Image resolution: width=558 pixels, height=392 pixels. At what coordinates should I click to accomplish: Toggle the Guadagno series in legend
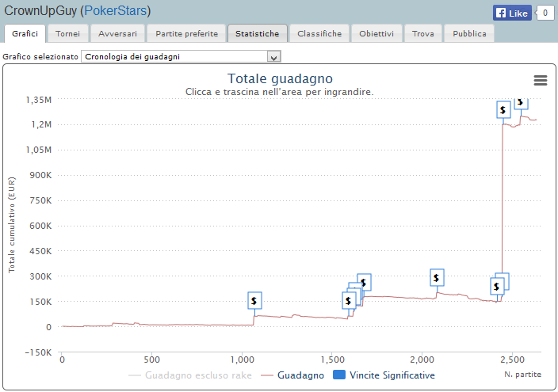(293, 375)
